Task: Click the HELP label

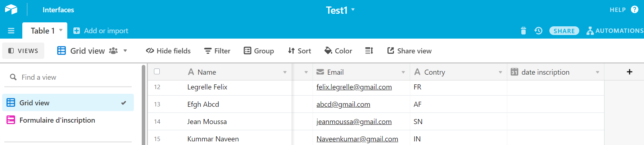Action: tap(618, 10)
